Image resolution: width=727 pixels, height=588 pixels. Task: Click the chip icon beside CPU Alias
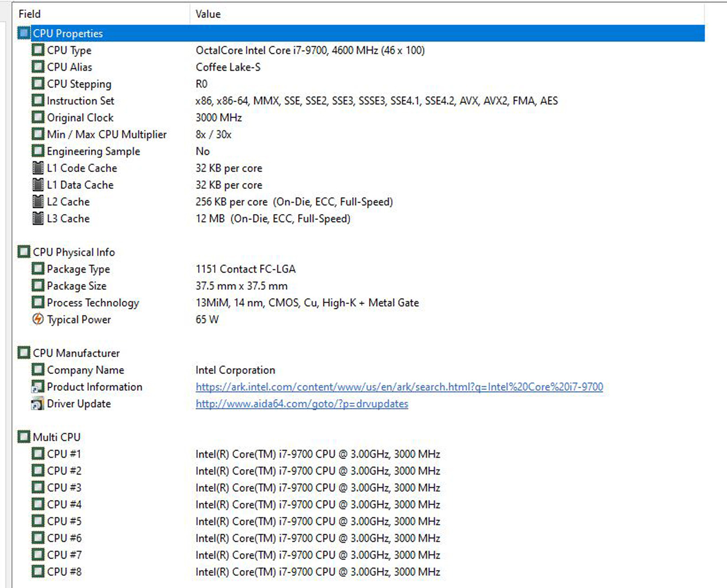[x=38, y=67]
